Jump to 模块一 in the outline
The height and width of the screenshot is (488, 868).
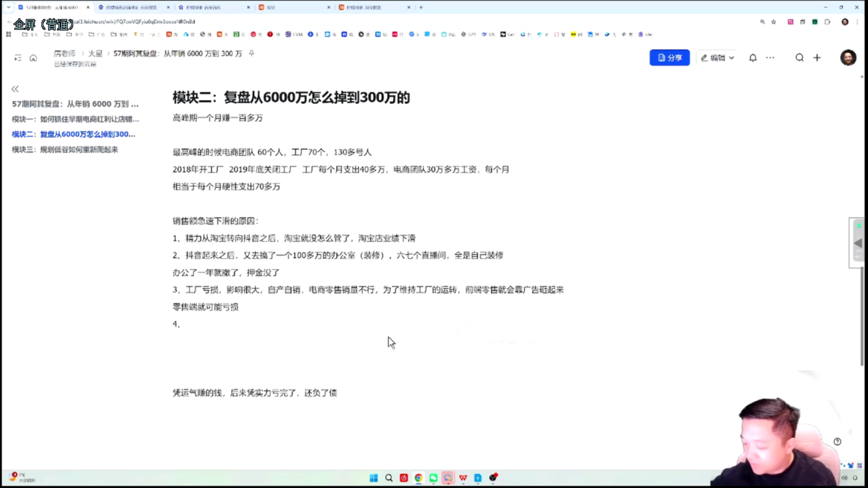[x=75, y=119]
